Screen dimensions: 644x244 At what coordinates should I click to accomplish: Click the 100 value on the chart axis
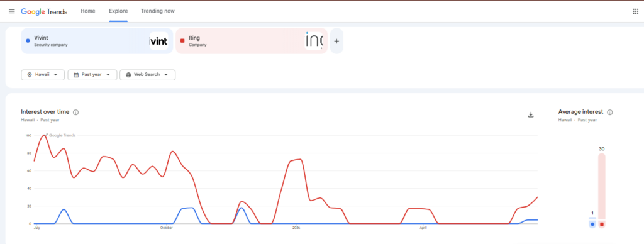28,136
